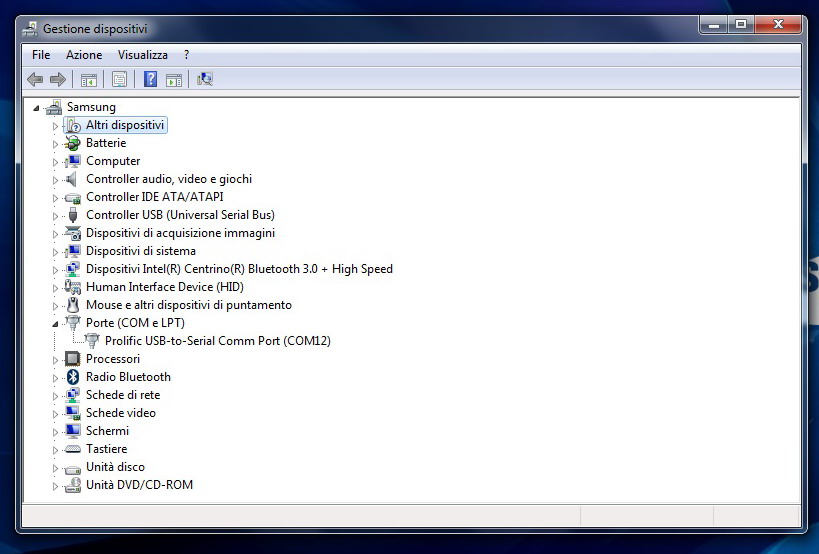
Task: Click the Altri dispositivi question mark icon
Action: [73, 125]
